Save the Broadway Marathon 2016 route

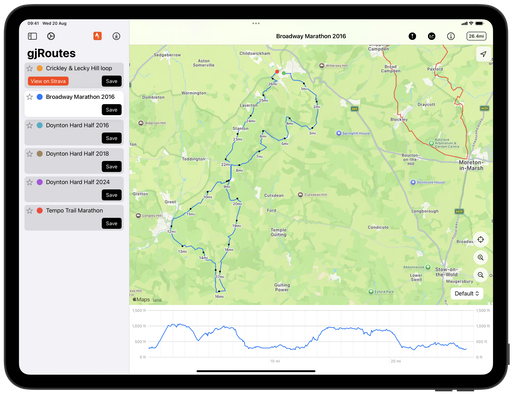tap(111, 110)
